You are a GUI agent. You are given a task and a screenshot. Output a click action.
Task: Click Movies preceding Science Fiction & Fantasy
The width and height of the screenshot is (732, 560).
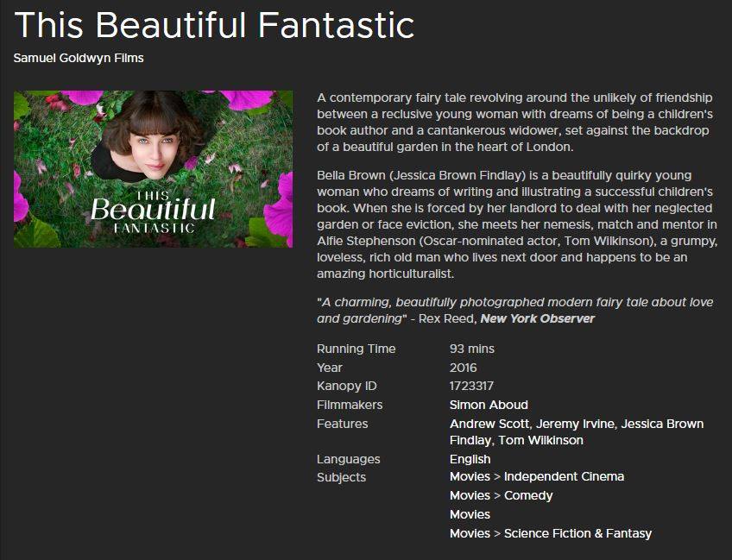[470, 533]
